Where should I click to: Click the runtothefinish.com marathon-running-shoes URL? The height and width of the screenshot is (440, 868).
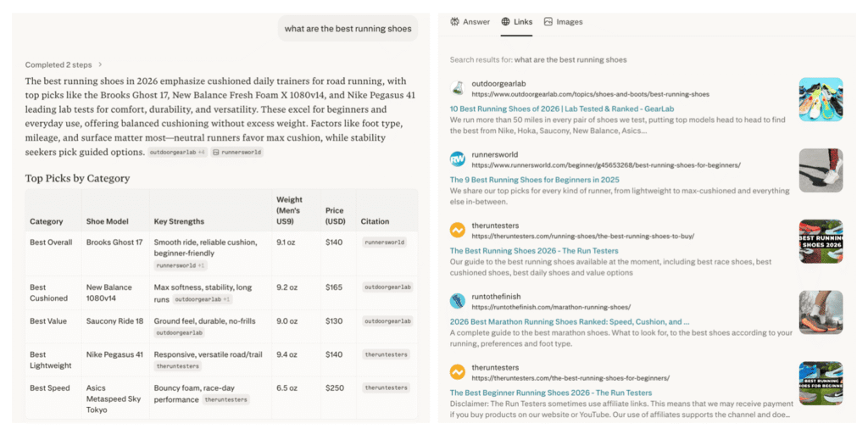click(x=551, y=307)
